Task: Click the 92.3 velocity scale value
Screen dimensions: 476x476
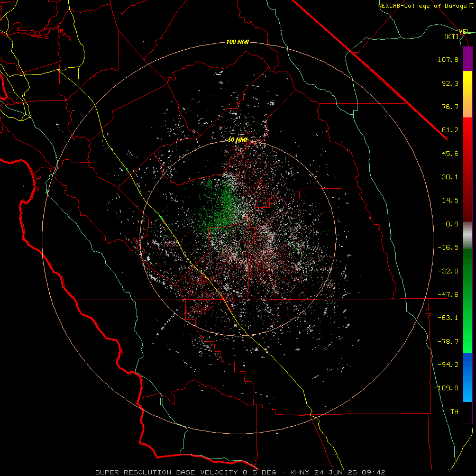Action: pyautogui.click(x=450, y=83)
